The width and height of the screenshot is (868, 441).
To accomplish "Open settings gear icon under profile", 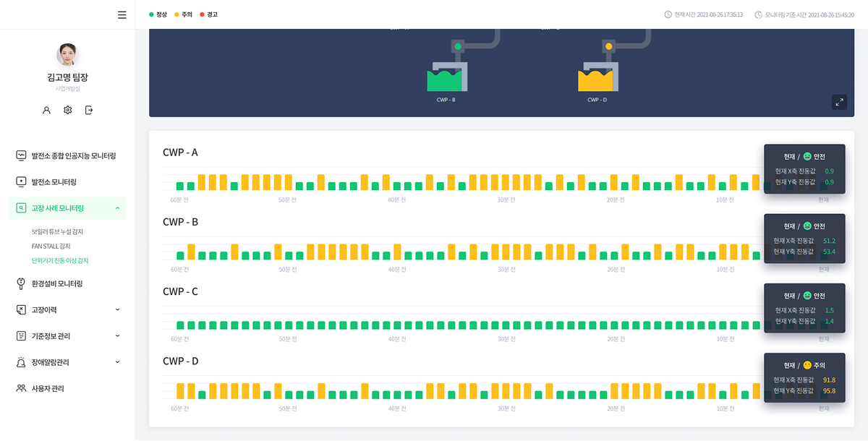I will point(67,110).
